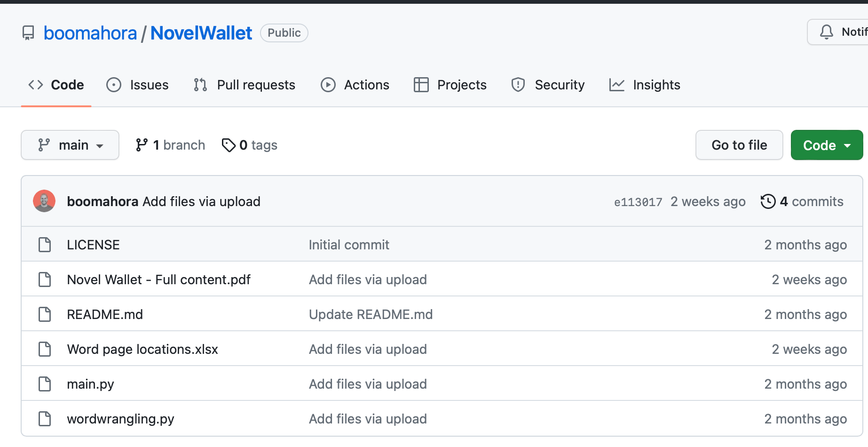Click the branch icon beside 1 branch
The height and width of the screenshot is (447, 868).
click(x=142, y=145)
